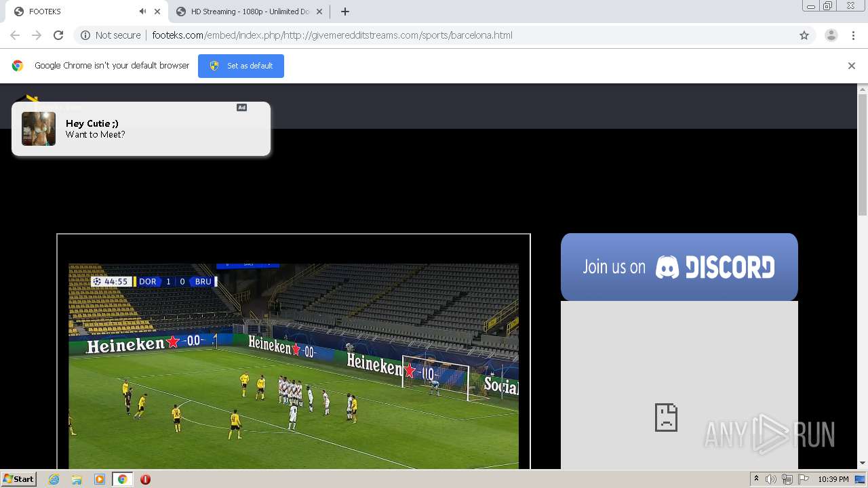
Task: Select Chrome taskbar button
Action: pos(122,479)
